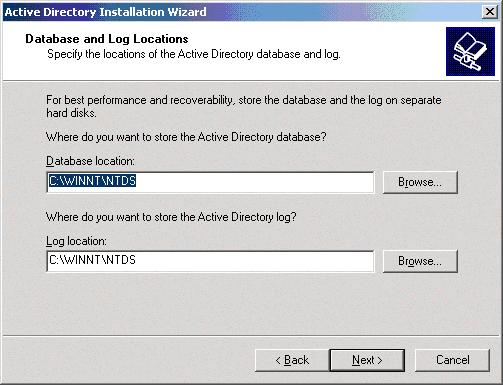Click the Active Directory log question text

click(x=171, y=217)
